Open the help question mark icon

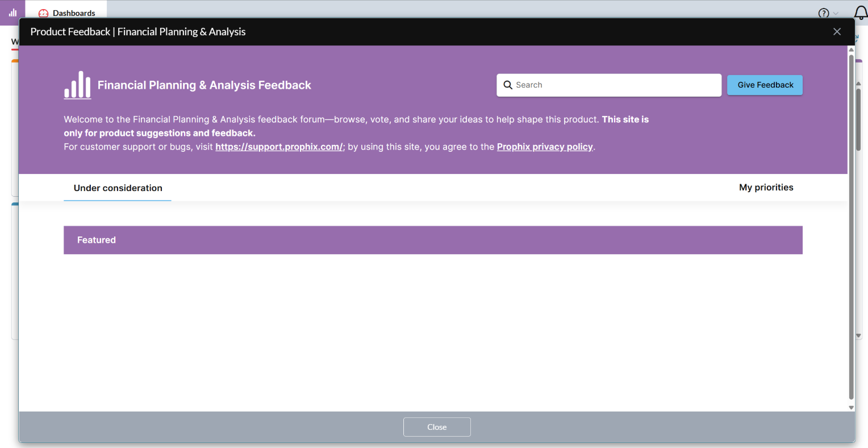823,13
